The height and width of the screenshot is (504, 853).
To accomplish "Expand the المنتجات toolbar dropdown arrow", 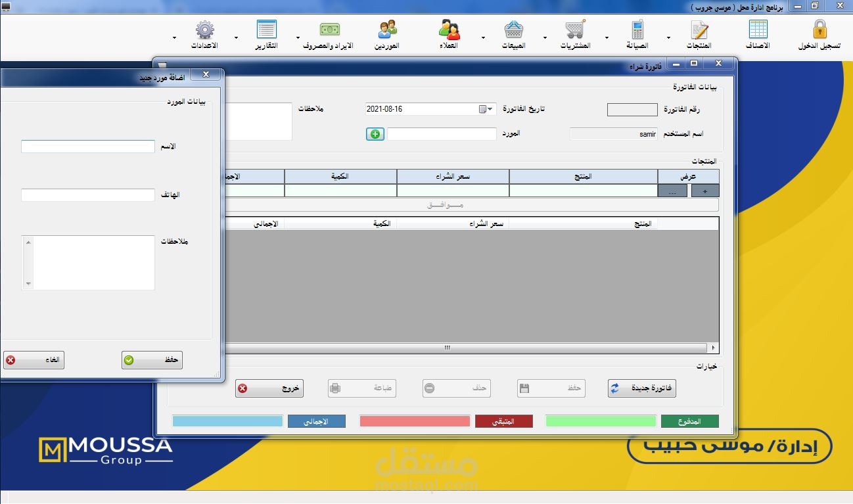I will pyautogui.click(x=669, y=37).
